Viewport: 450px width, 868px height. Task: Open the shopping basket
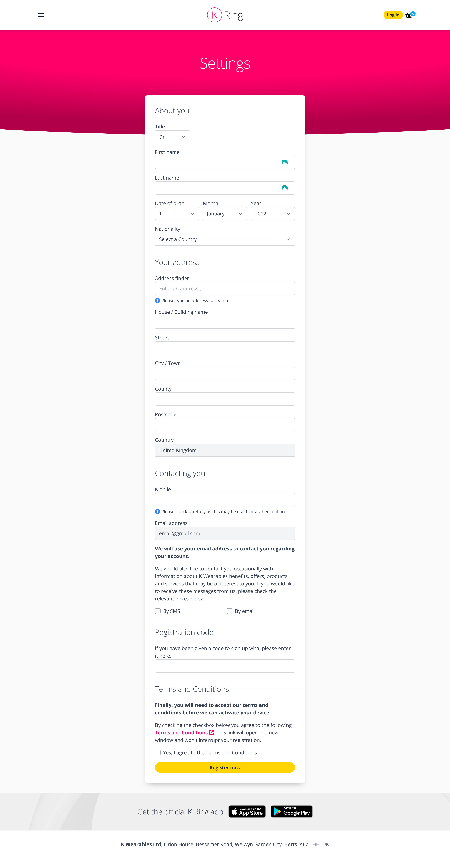(409, 15)
